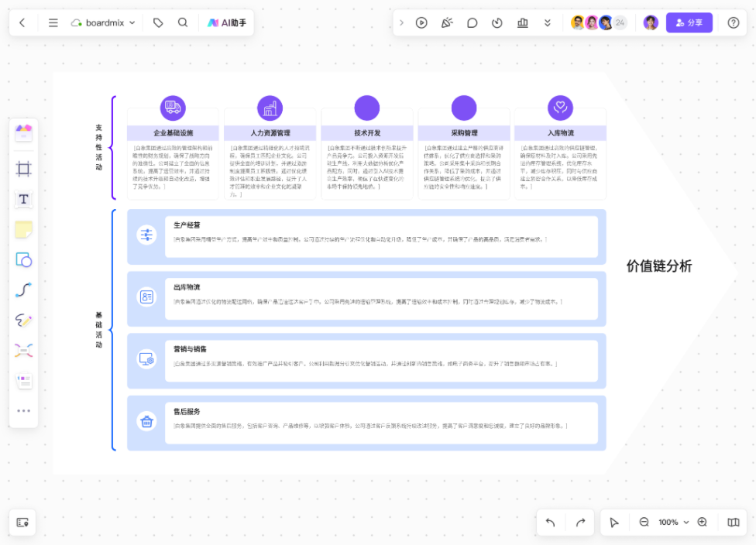Open the hamburger main menu
Image resolution: width=756 pixels, height=545 pixels.
[x=53, y=23]
